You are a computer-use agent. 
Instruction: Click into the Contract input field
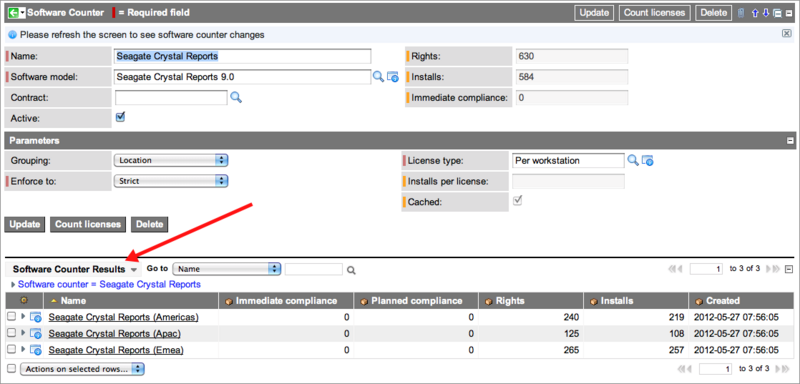pos(171,97)
